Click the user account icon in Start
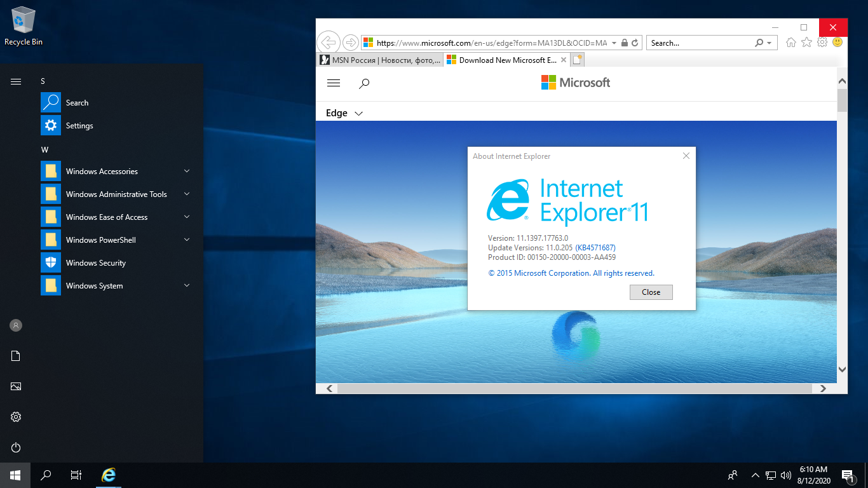 click(16, 325)
